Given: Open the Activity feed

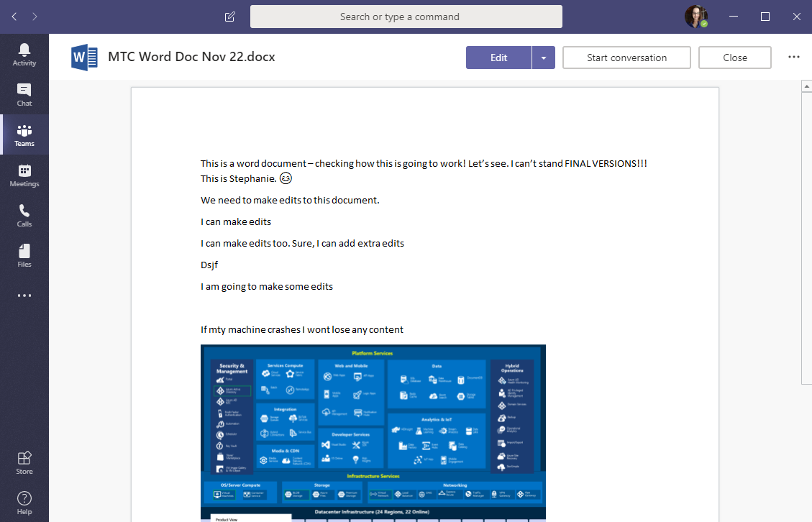Looking at the screenshot, I should point(24,53).
